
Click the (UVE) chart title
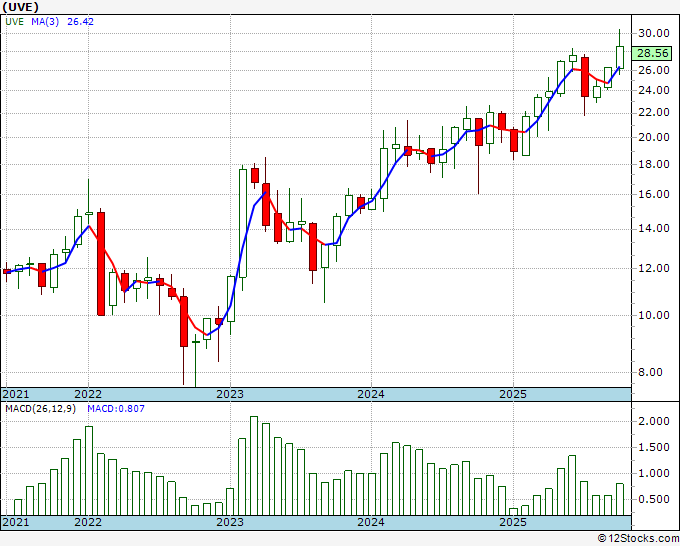point(20,7)
